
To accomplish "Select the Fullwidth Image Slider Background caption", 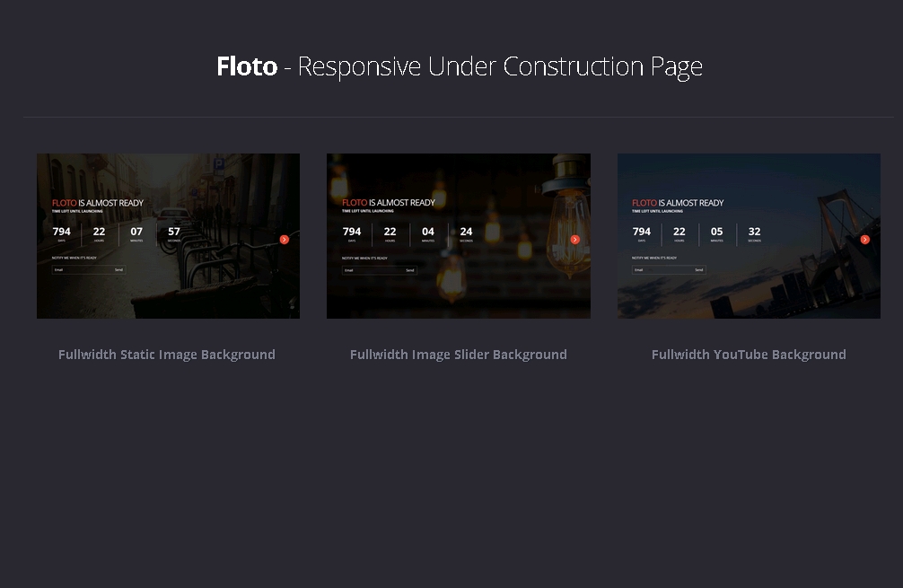I will (458, 355).
